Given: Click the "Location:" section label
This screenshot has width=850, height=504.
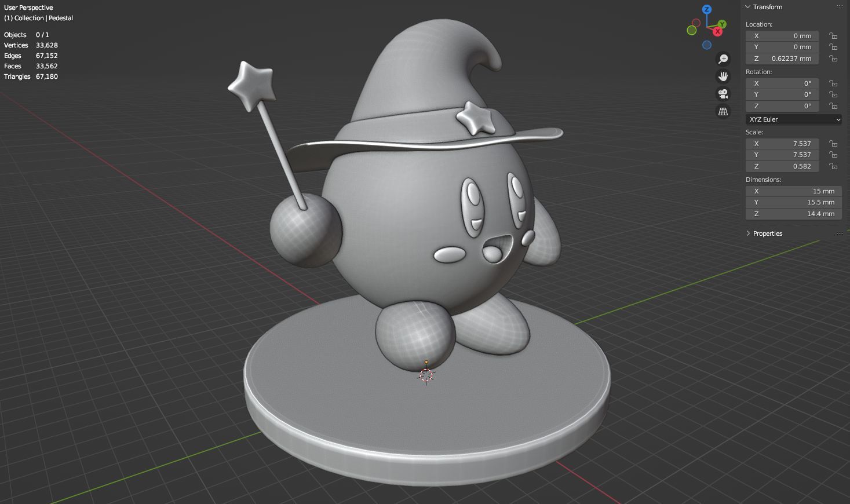Looking at the screenshot, I should pos(759,24).
